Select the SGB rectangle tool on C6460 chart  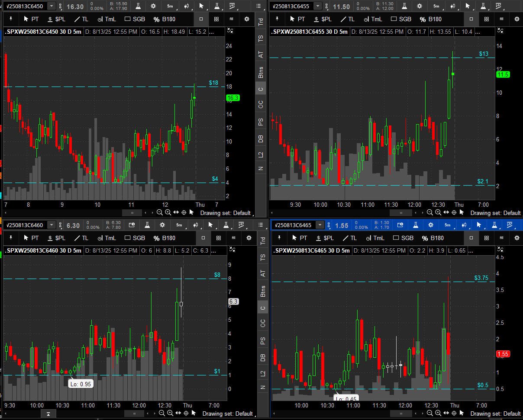[135, 238]
